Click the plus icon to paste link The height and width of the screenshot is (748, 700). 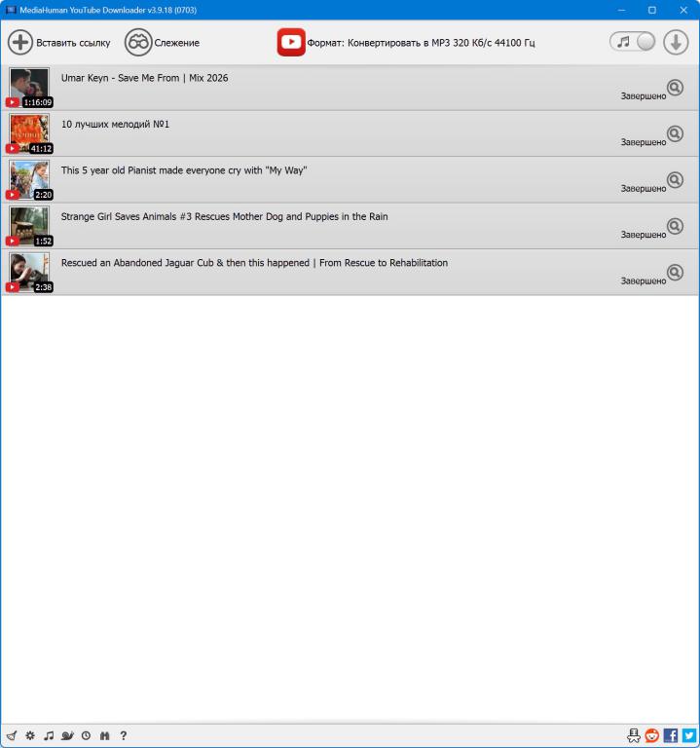20,43
